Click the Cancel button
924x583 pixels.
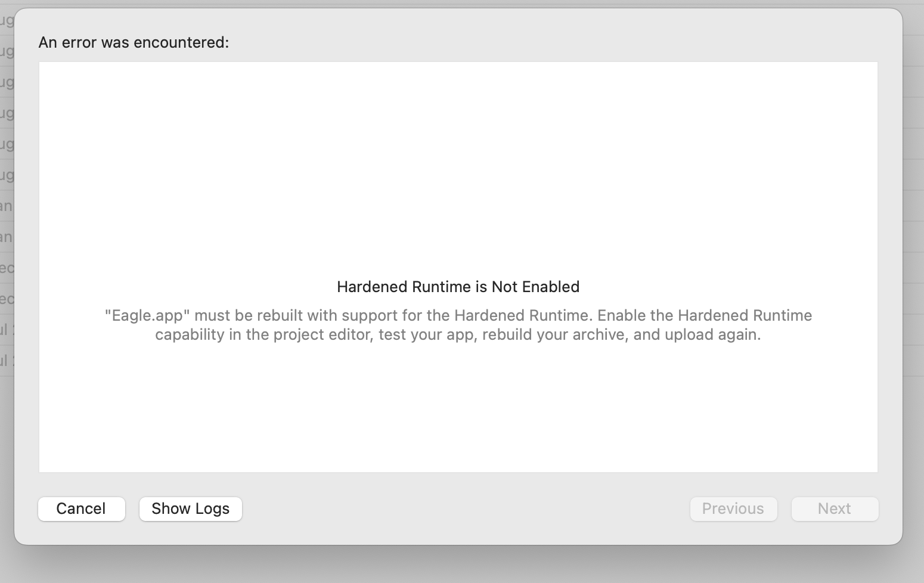pos(81,508)
